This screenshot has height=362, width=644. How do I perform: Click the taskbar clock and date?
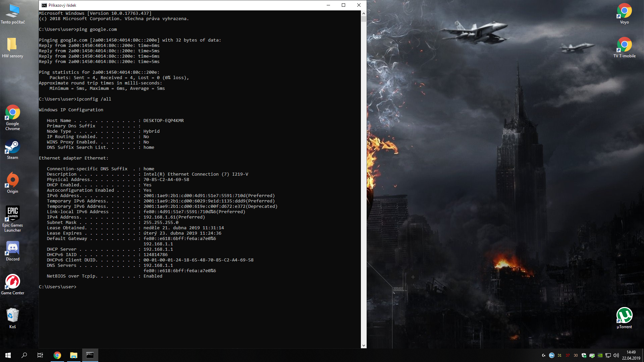point(631,355)
